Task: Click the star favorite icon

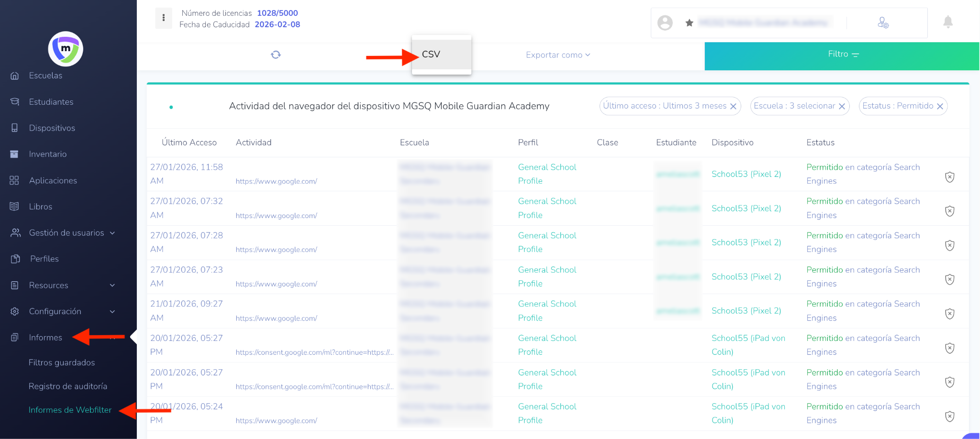Action: (x=689, y=23)
